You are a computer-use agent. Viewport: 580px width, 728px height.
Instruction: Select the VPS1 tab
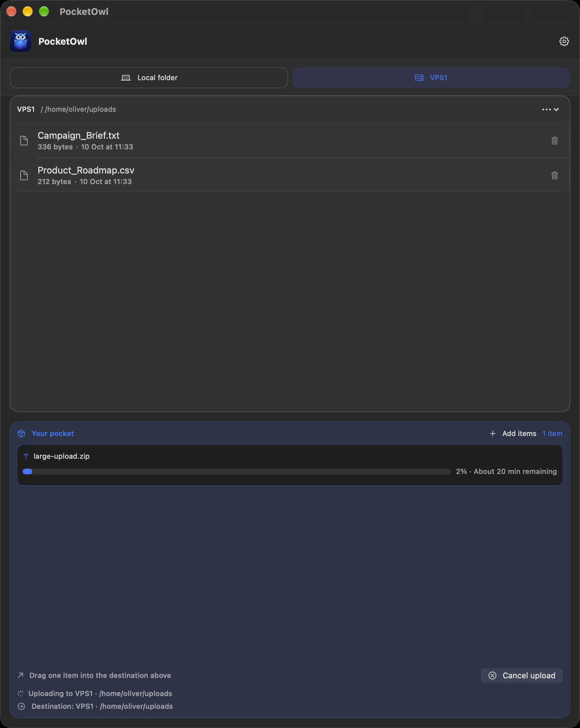pyautogui.click(x=431, y=78)
